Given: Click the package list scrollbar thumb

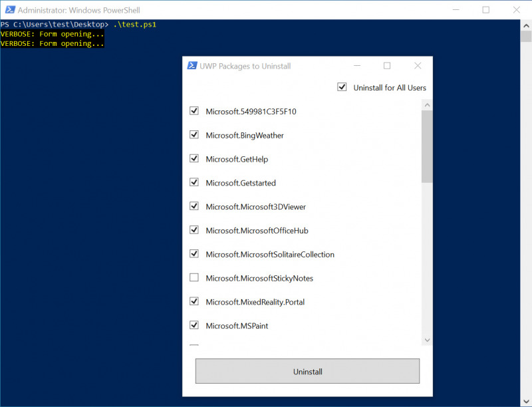Looking at the screenshot, I should [x=427, y=146].
